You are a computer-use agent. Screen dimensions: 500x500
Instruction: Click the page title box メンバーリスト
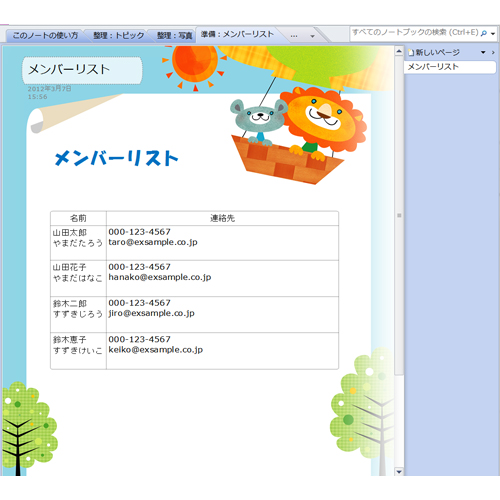point(82,70)
